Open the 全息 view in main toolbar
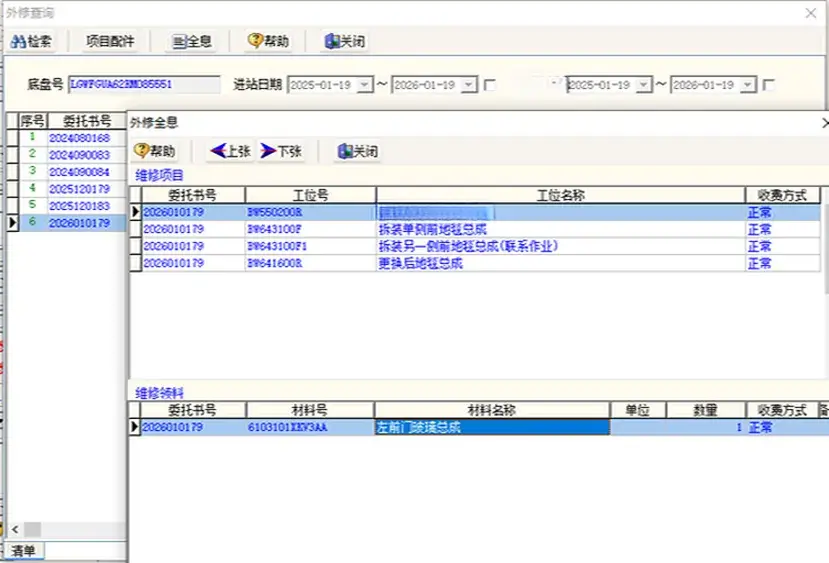829x563 pixels. pyautogui.click(x=191, y=42)
